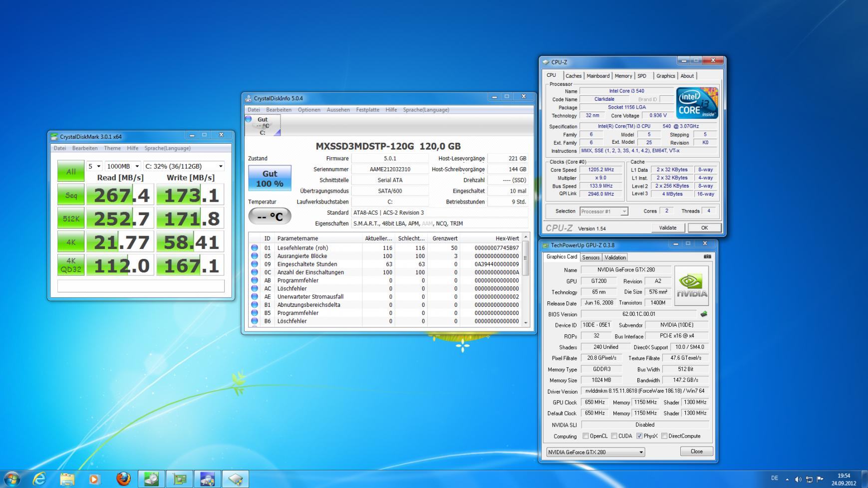Enable the OpenCL checkbox
The width and height of the screenshot is (868, 488).
click(x=585, y=436)
